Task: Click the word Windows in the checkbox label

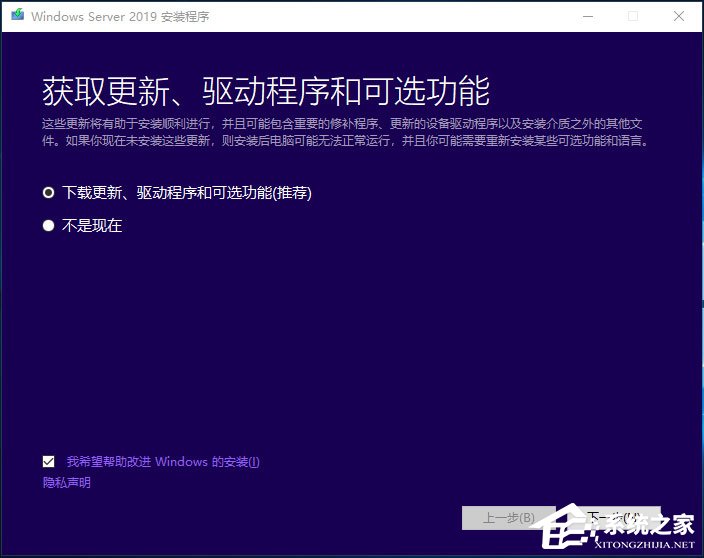Action: pos(180,462)
